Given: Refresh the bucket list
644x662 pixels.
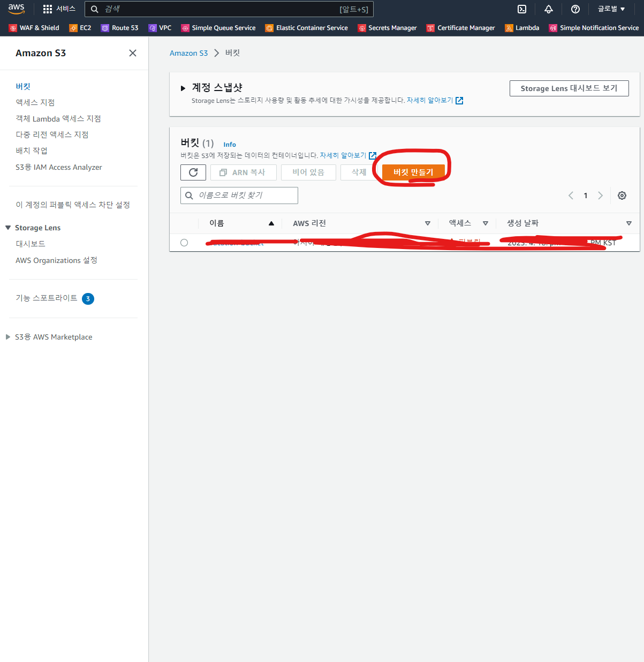Looking at the screenshot, I should 193,172.
